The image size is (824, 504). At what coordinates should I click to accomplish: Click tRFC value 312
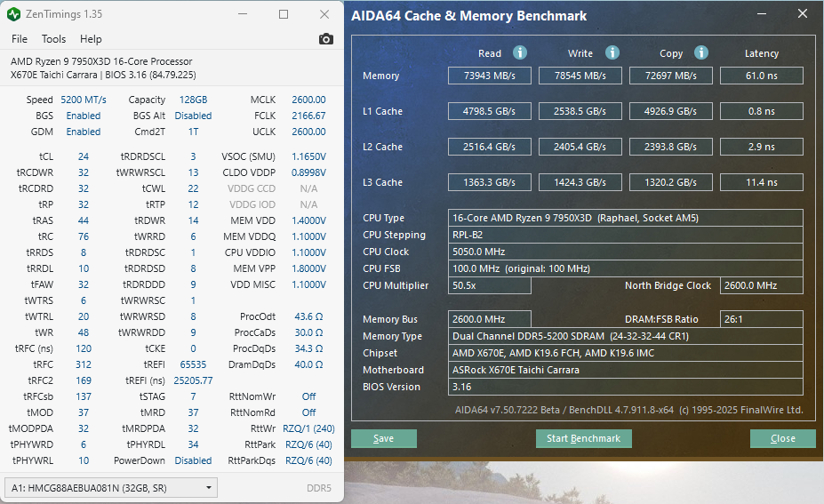[84, 364]
